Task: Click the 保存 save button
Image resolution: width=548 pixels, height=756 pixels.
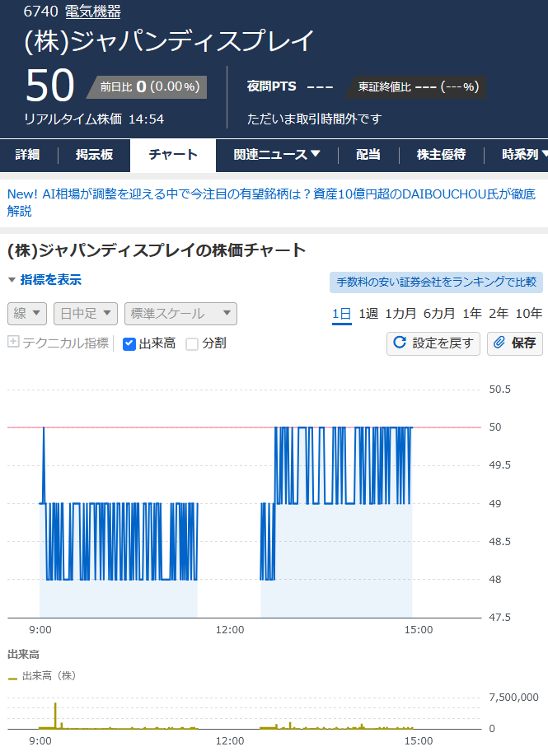Action: [515, 343]
